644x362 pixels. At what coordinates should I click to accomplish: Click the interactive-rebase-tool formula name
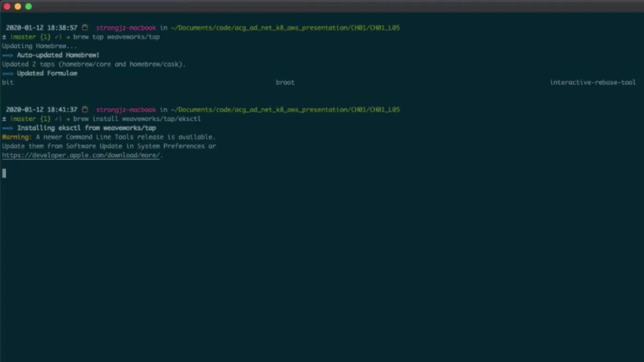click(x=592, y=82)
